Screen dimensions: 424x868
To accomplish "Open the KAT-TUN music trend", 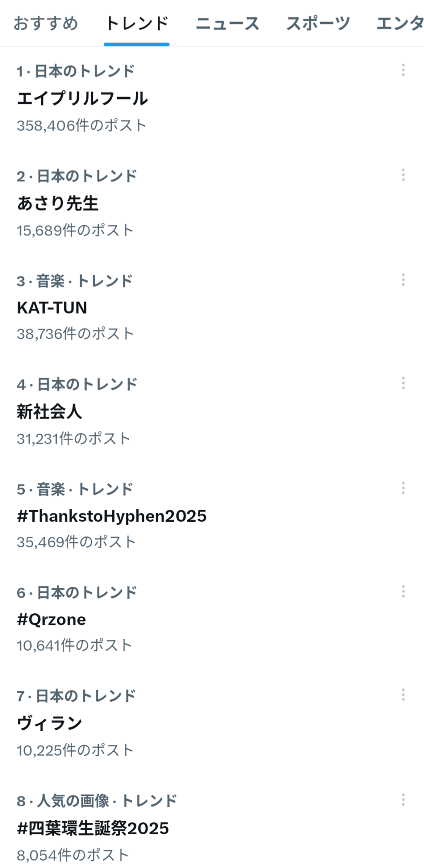I will pyautogui.click(x=52, y=308).
